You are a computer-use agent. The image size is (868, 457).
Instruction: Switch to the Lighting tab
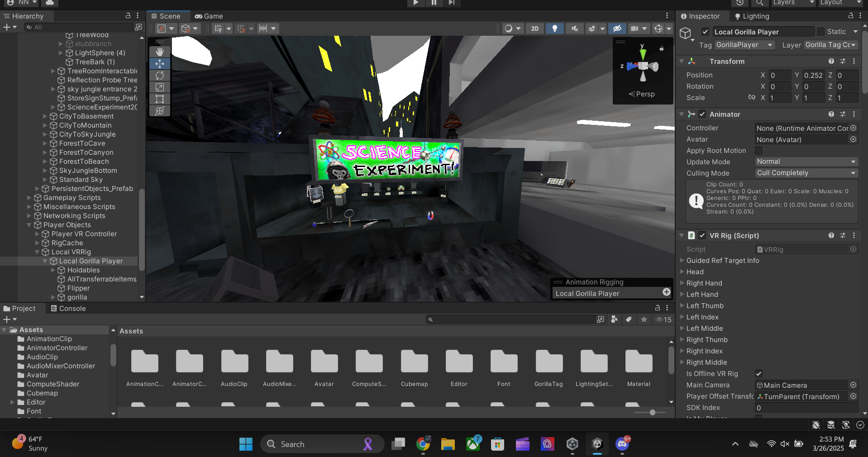coord(752,16)
